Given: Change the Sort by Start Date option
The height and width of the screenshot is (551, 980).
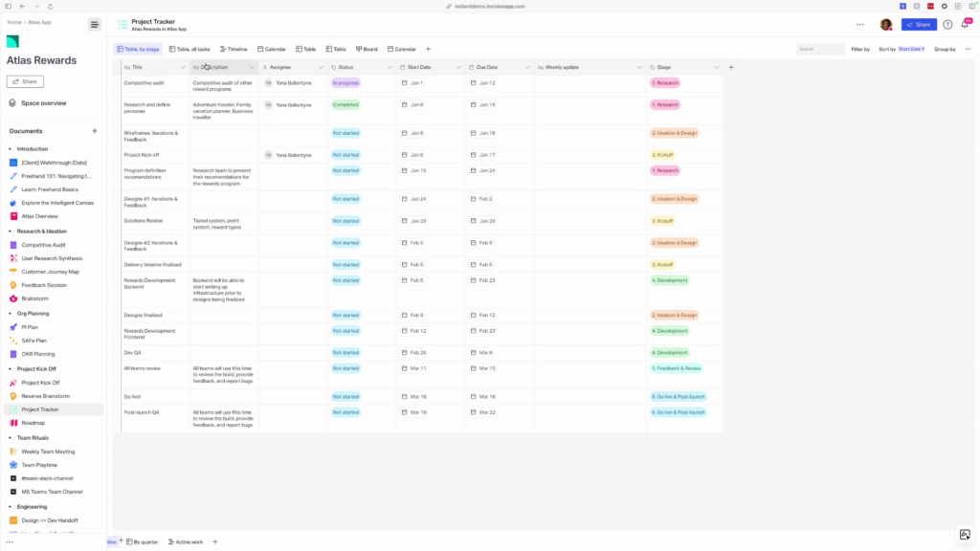Looking at the screenshot, I should coord(911,49).
